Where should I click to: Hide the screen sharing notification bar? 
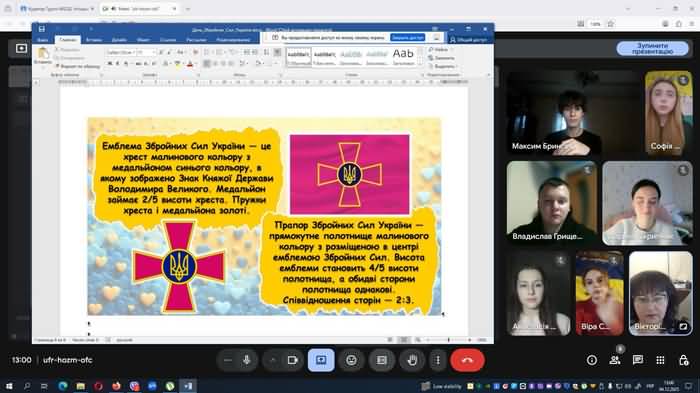(437, 38)
